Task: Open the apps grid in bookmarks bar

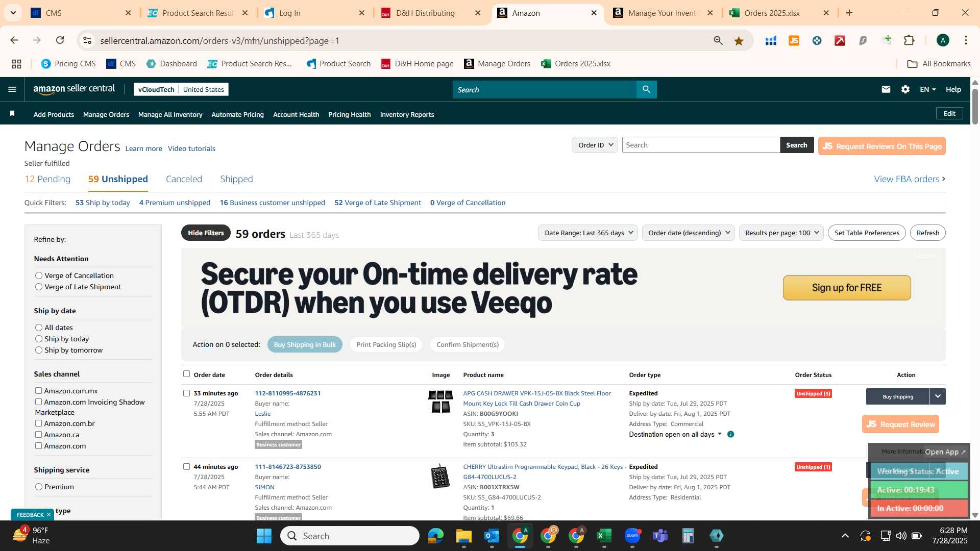Action: click(x=17, y=64)
